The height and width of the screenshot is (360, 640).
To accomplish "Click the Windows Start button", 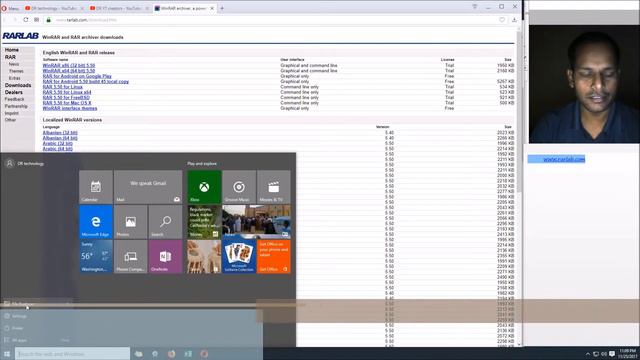I will click(x=7, y=353).
